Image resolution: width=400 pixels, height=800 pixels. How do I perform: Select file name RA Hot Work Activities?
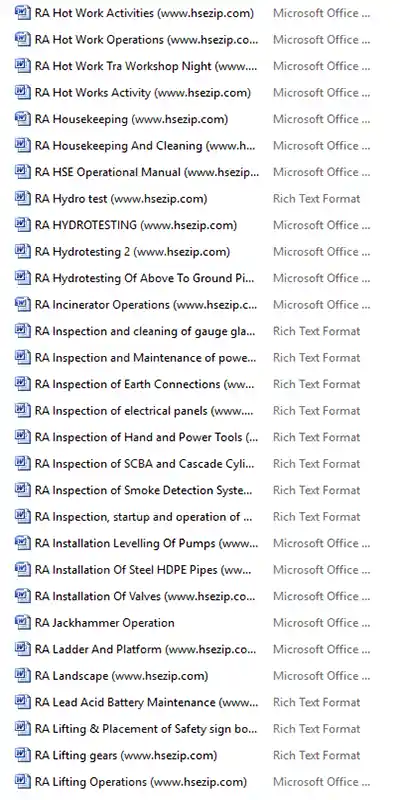144,13
